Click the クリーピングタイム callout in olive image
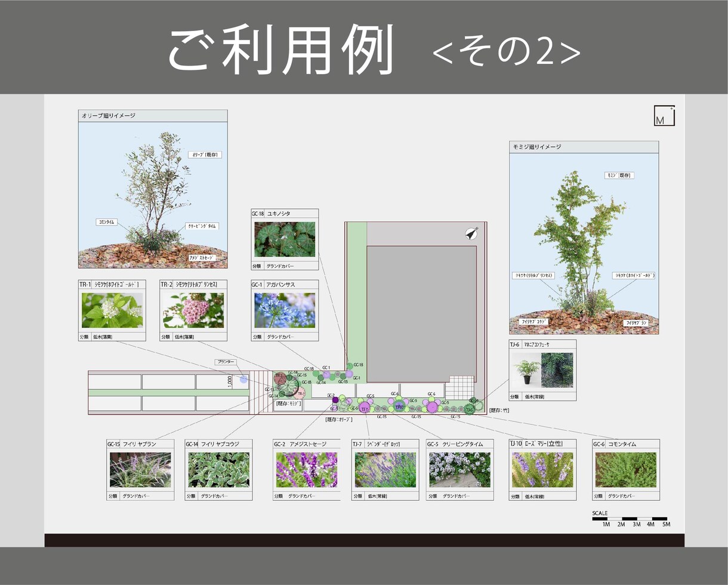The width and height of the screenshot is (728, 585). point(202,226)
